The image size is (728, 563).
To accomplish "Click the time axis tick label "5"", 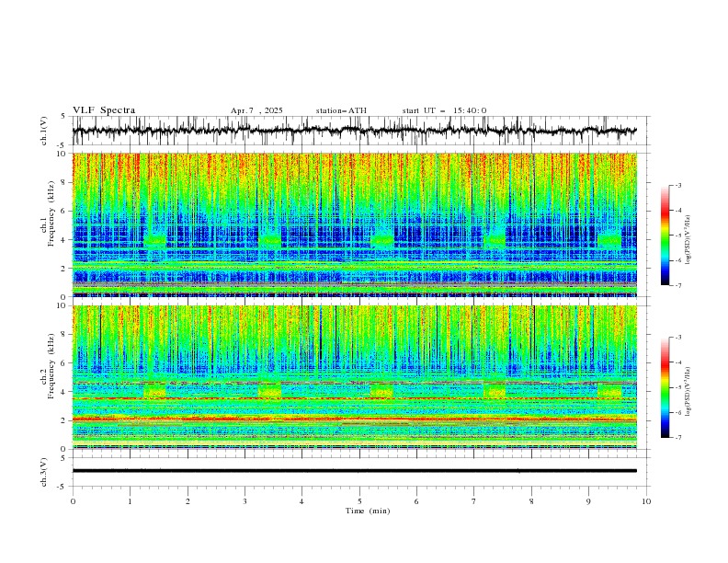I will (x=359, y=501).
